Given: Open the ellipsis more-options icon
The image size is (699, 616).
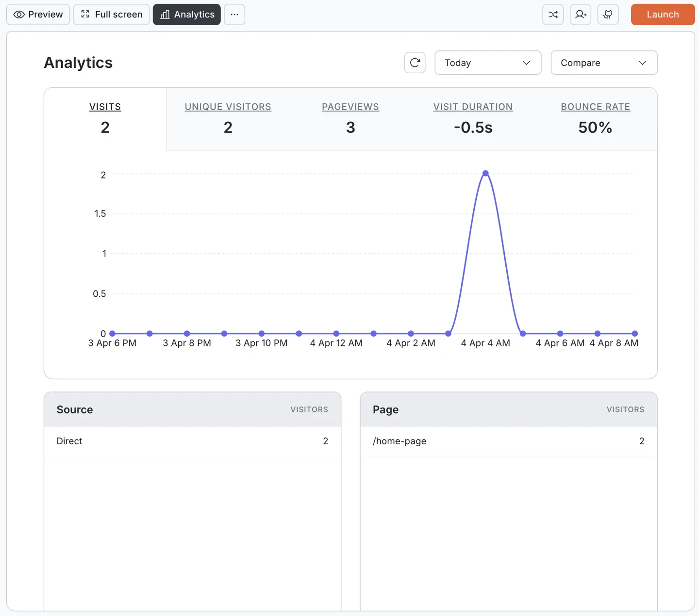Looking at the screenshot, I should tap(234, 15).
